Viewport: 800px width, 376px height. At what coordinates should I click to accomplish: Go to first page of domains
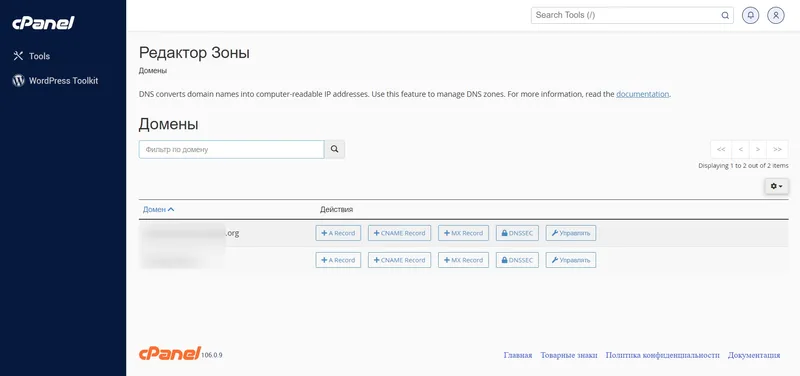(x=721, y=149)
